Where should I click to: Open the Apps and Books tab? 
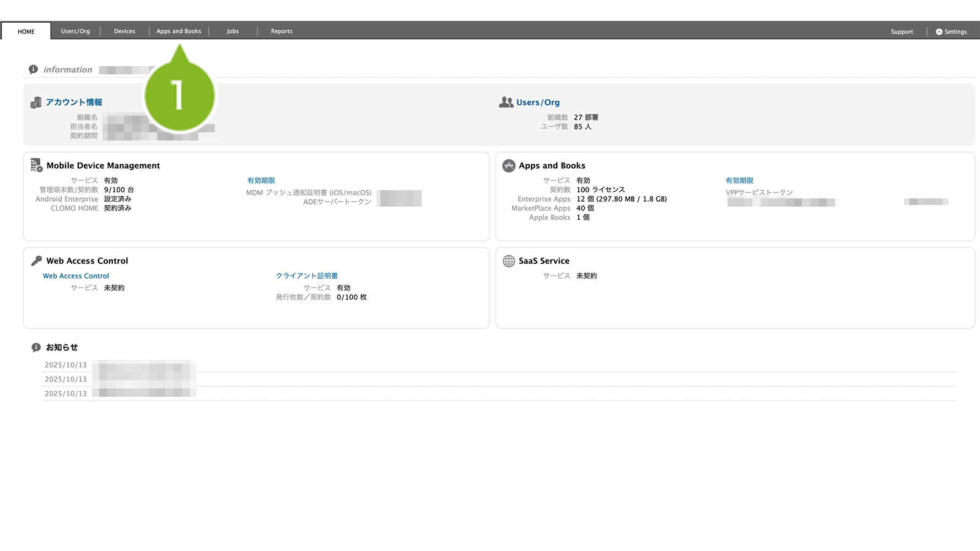click(179, 31)
